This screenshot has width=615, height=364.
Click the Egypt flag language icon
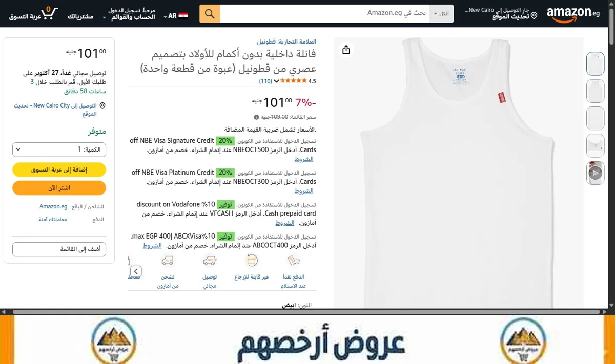pos(183,16)
